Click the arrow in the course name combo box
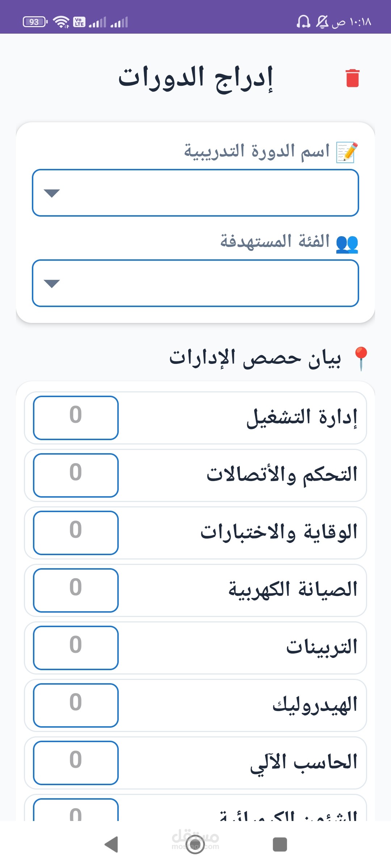391x868 pixels. (51, 193)
